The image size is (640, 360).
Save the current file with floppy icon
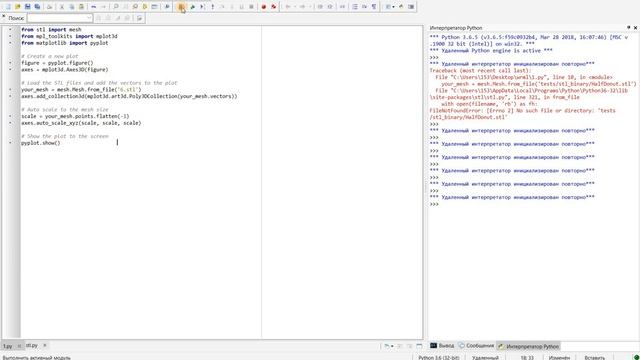tap(27, 7)
